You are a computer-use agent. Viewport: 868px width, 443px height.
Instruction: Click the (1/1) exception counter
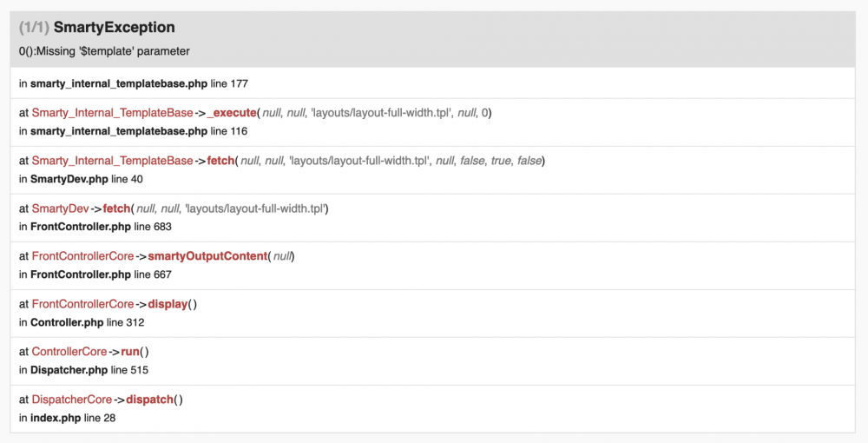(35, 27)
